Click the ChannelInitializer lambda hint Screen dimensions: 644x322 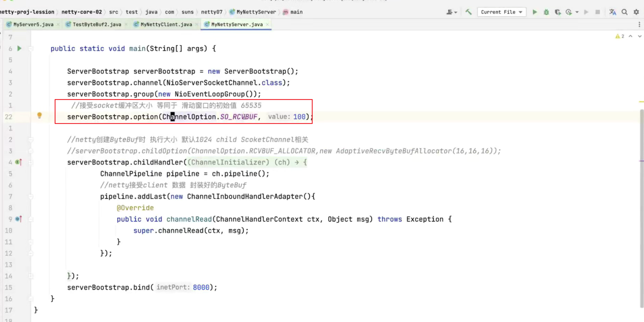[x=229, y=162]
